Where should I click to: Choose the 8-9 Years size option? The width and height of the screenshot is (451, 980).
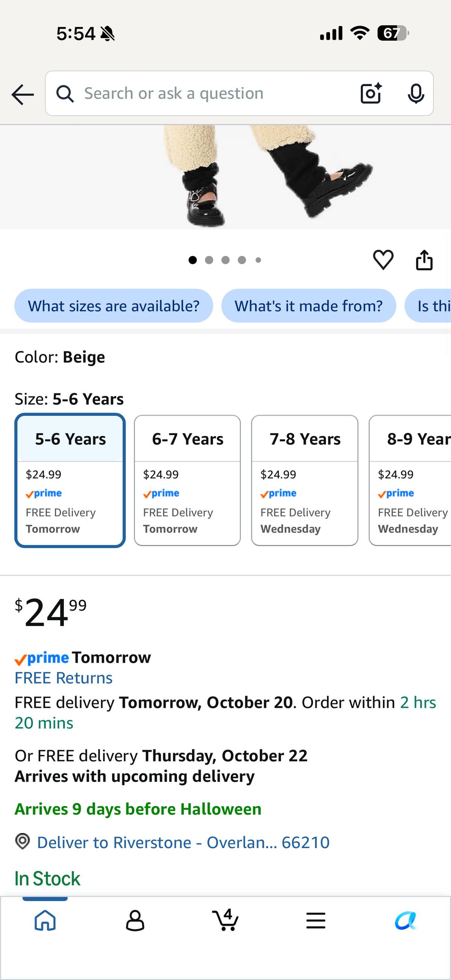click(410, 480)
